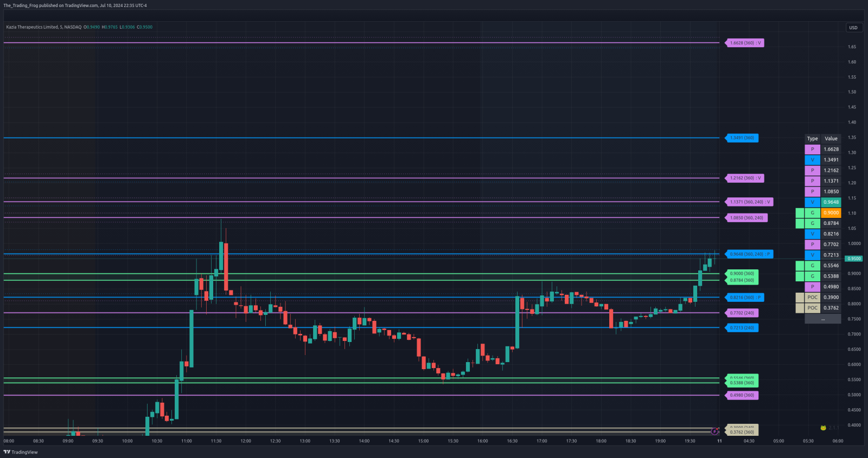Viewport: 868px width, 458px height.
Task: Click the 0.7702 value cell in the table
Action: point(831,244)
